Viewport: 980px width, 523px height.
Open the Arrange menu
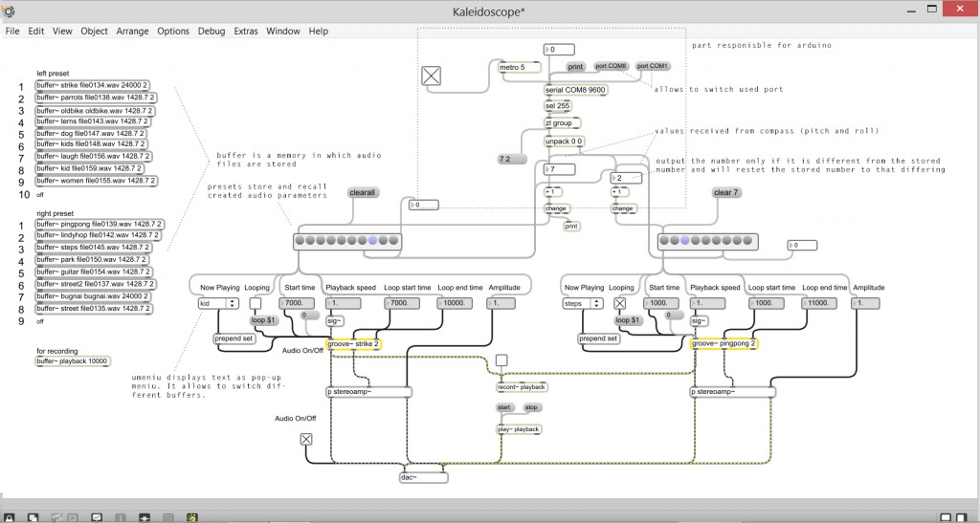pos(132,31)
